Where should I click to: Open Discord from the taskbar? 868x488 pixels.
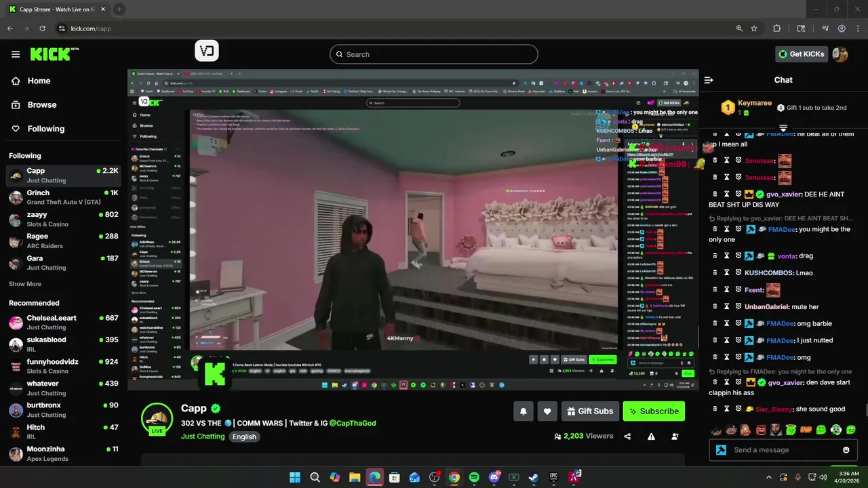pyautogui.click(x=494, y=477)
